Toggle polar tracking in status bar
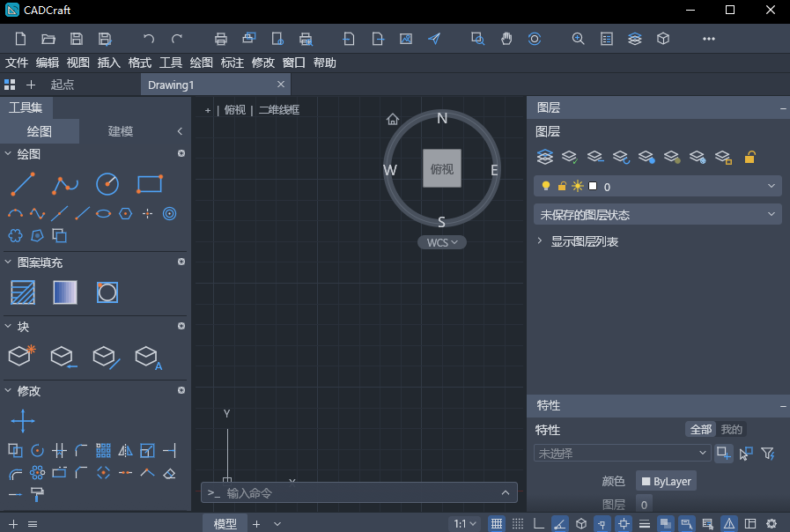This screenshot has height=532, width=790. 560,524
